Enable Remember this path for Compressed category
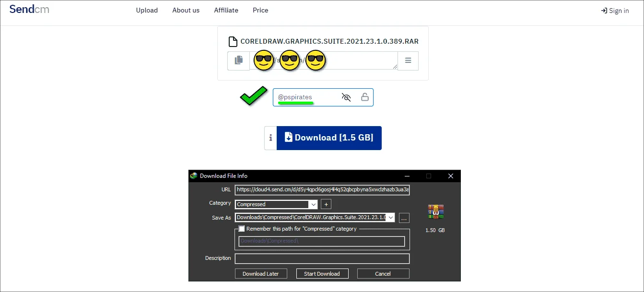 pos(242,229)
